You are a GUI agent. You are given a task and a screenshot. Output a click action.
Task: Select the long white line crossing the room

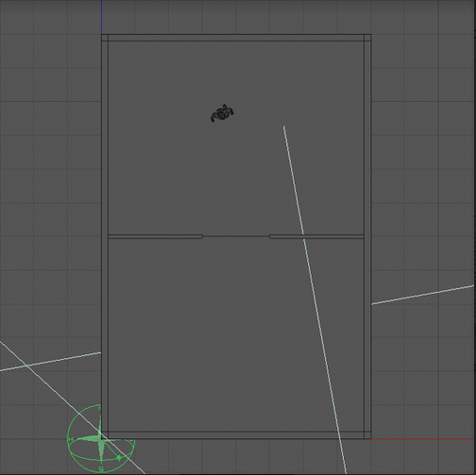coord(314,299)
